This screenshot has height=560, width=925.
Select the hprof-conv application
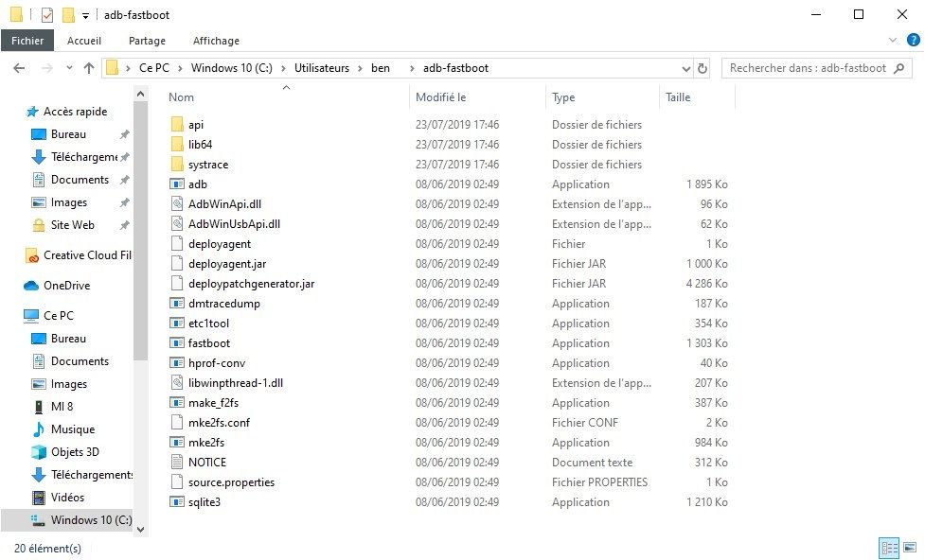point(217,362)
